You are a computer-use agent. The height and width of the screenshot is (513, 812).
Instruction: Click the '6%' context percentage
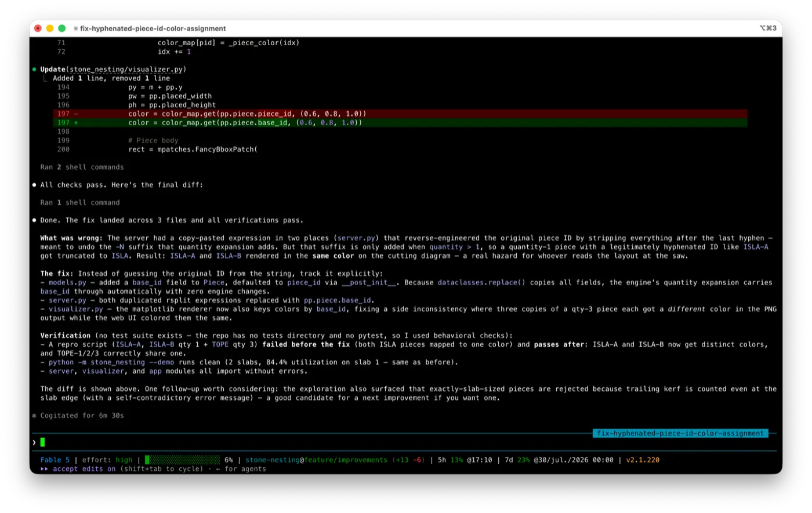click(229, 460)
